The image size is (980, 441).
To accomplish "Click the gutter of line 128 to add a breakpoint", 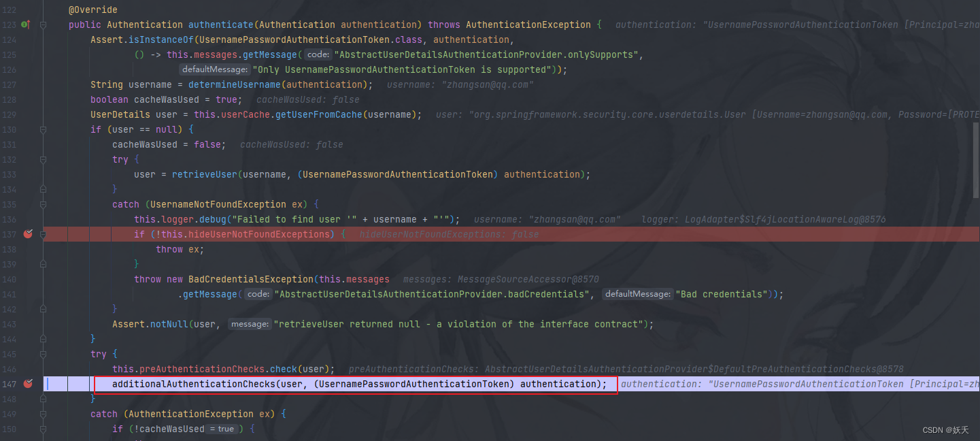I will click(27, 99).
